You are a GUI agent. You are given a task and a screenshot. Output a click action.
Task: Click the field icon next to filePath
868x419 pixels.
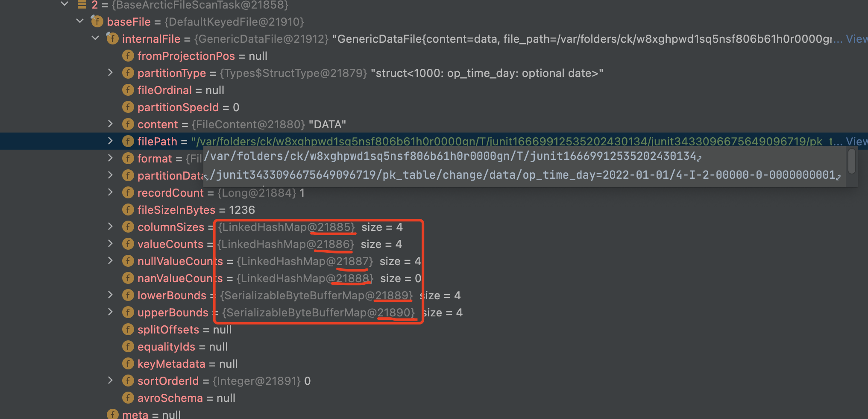click(128, 141)
